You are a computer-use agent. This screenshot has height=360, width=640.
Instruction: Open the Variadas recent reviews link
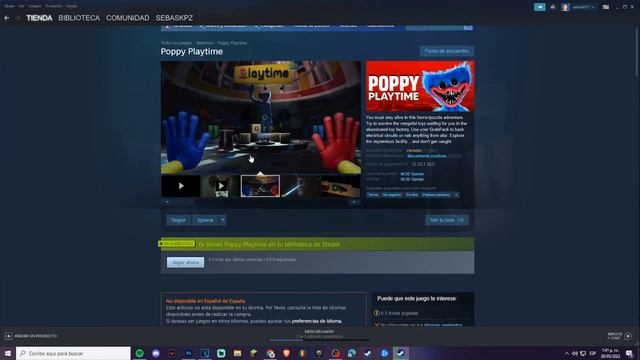point(414,151)
